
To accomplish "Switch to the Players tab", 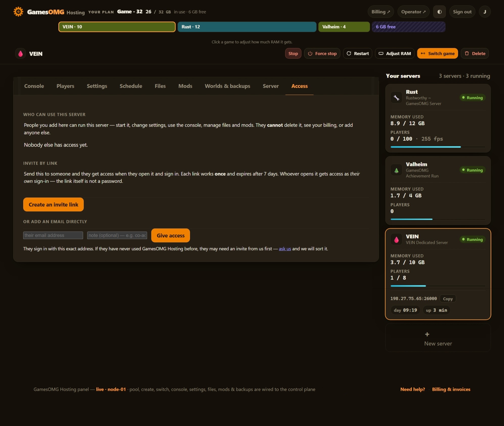I will 65,86.
